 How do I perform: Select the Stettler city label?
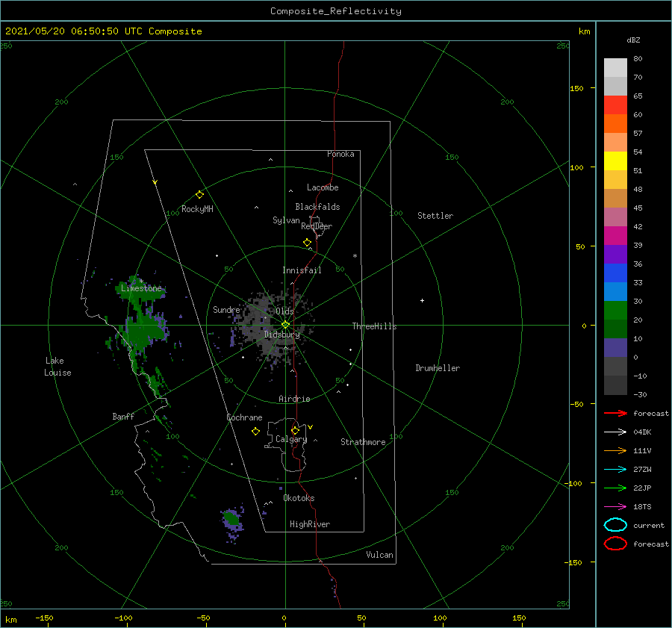pyautogui.click(x=435, y=216)
